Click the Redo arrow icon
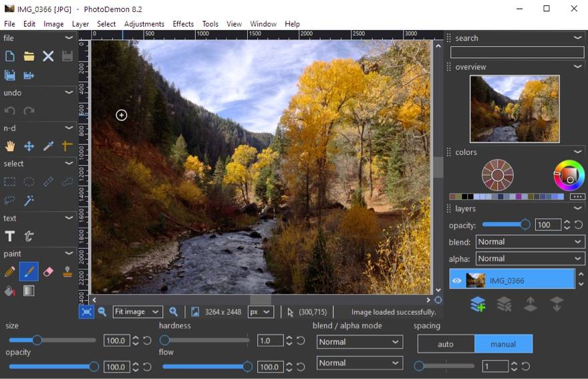 tap(29, 111)
